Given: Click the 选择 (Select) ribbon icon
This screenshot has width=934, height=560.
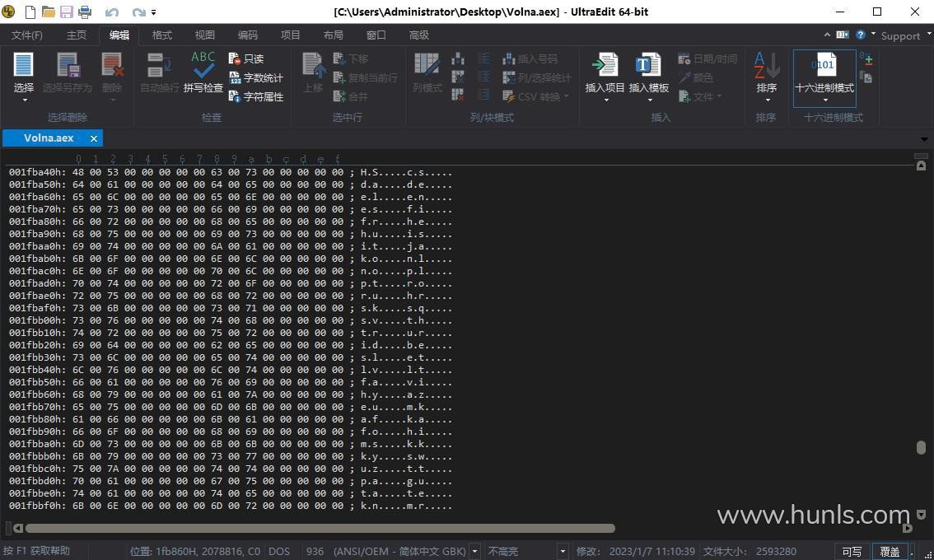Looking at the screenshot, I should pyautogui.click(x=24, y=66).
